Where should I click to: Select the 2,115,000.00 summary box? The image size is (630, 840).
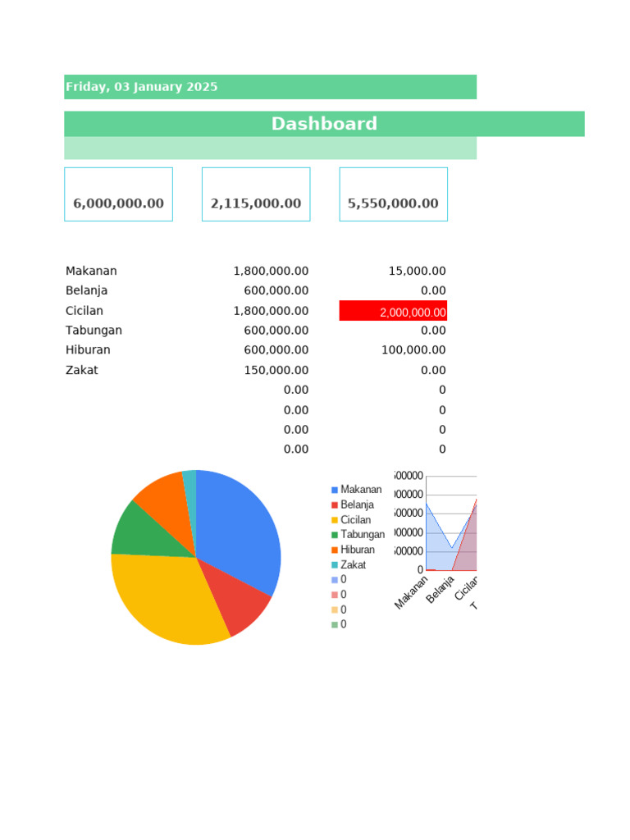pyautogui.click(x=256, y=194)
